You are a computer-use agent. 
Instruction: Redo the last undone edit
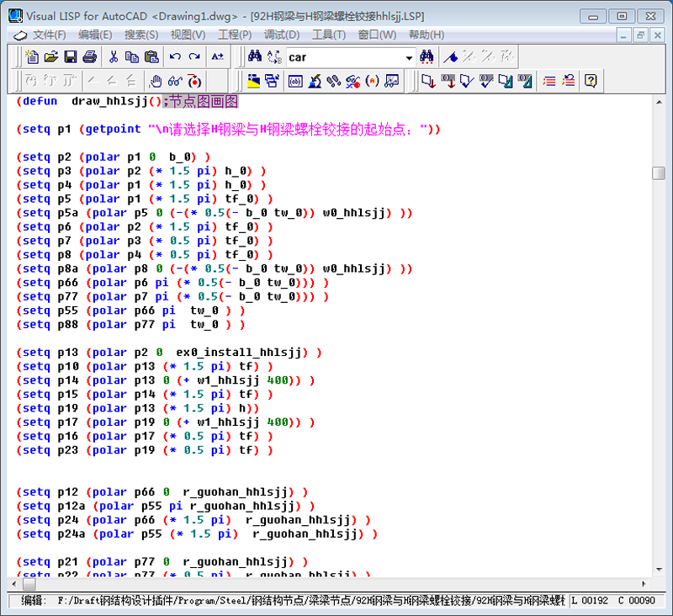194,56
